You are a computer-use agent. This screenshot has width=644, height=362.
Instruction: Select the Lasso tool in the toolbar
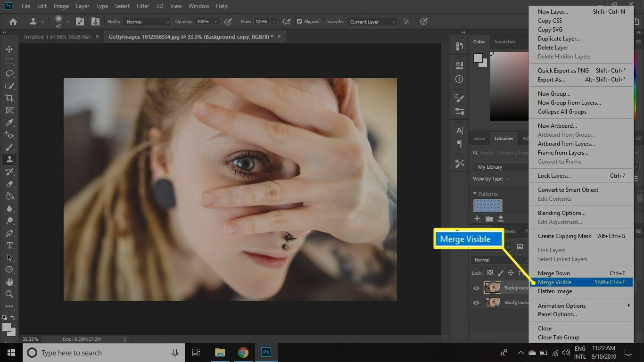tap(9, 74)
